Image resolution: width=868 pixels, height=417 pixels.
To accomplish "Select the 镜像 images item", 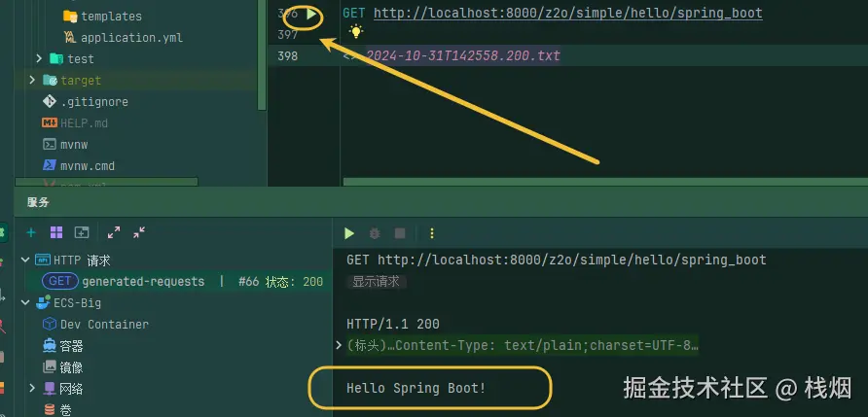I will tap(71, 367).
